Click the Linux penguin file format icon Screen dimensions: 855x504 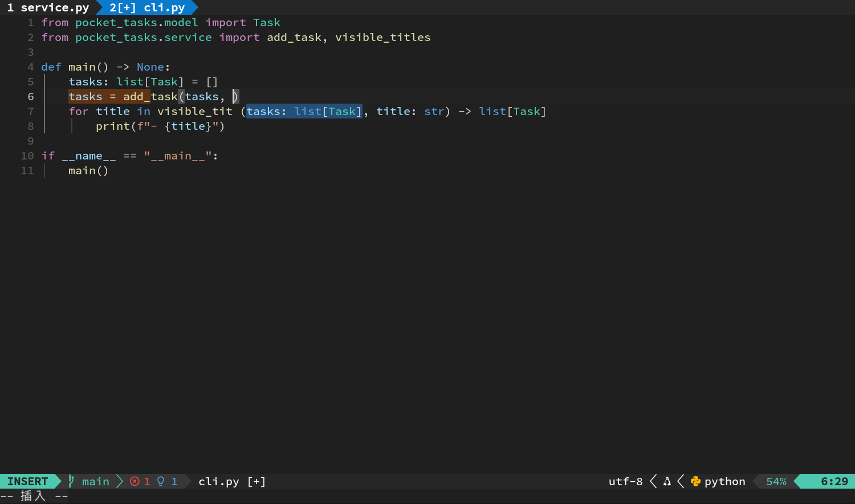pos(667,481)
